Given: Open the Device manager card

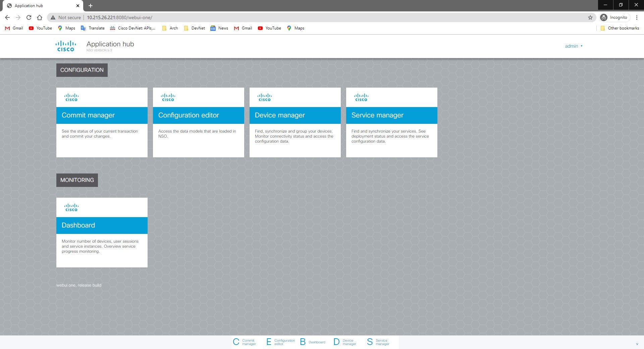Looking at the screenshot, I should pyautogui.click(x=295, y=122).
